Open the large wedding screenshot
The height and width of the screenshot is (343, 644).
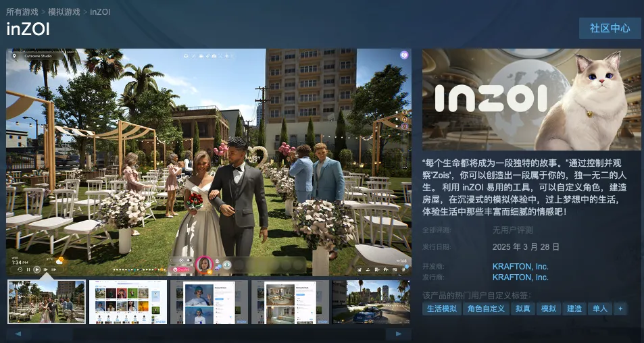[209, 162]
